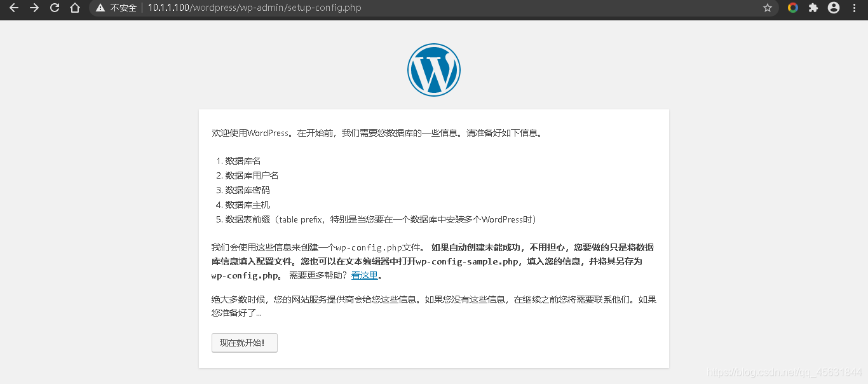868x384 pixels.
Task: Click the 绝大多数时候 paragraph
Action: coord(434,306)
